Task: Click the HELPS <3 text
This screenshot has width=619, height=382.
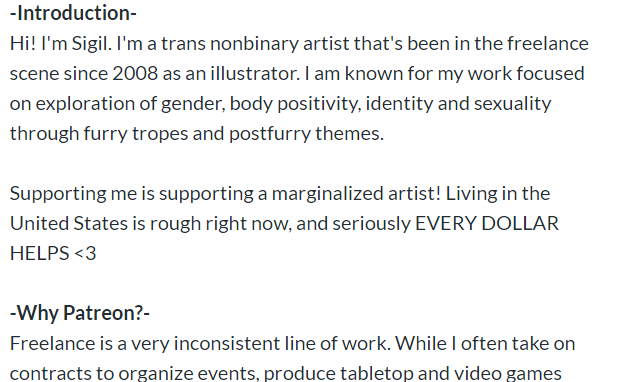Action: pyautogui.click(x=53, y=253)
